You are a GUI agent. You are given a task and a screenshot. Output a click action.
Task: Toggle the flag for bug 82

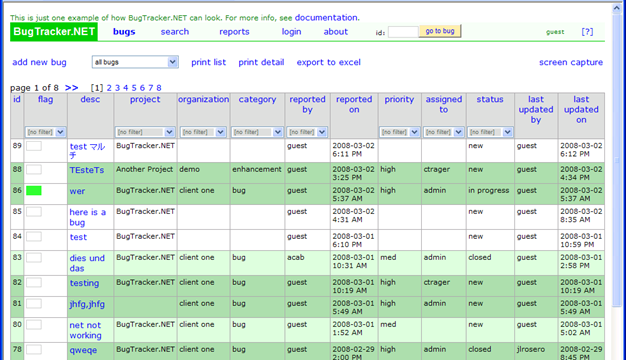[x=34, y=283]
